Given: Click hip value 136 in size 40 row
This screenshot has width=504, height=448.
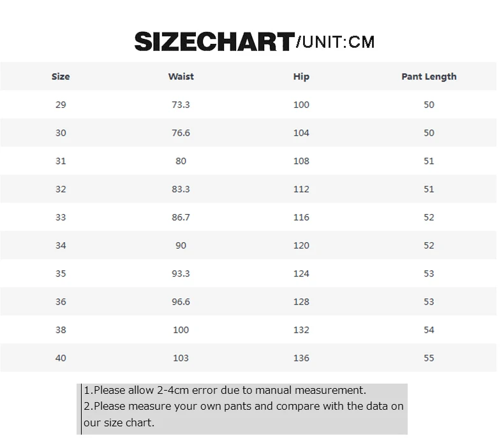Looking at the screenshot, I should tap(301, 358).
